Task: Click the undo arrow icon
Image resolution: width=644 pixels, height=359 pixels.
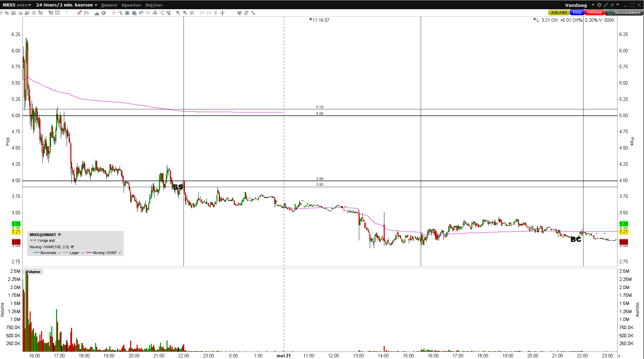Action: coord(141,13)
